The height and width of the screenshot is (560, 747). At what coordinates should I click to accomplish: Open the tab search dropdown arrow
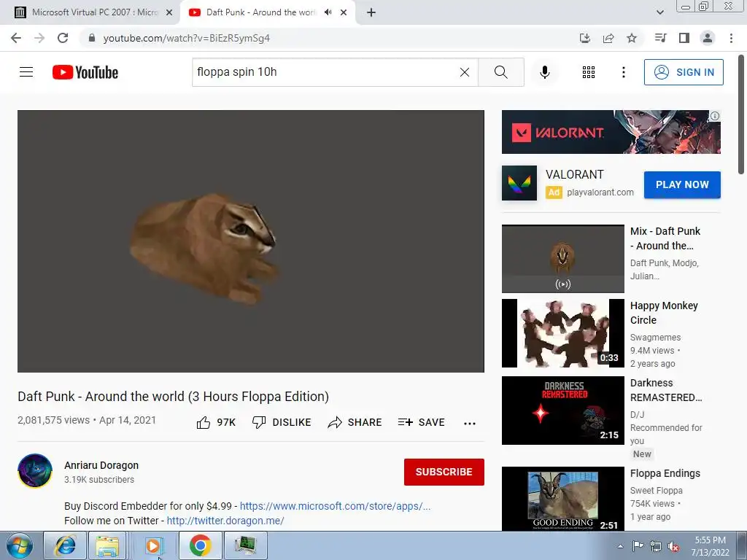[x=659, y=12]
